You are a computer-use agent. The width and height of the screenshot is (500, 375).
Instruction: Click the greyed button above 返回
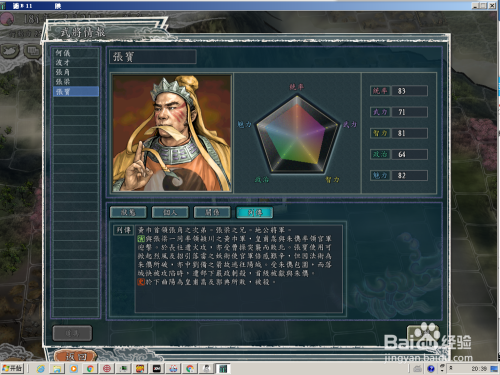(72, 333)
